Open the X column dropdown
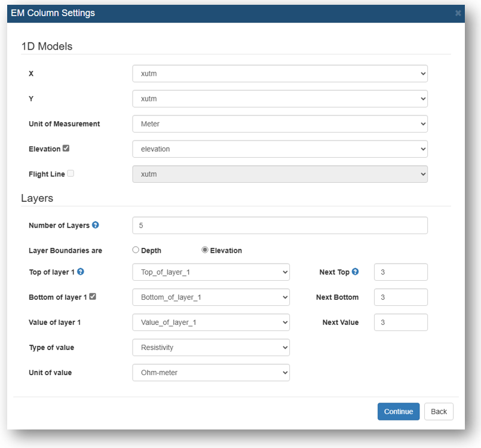 [x=280, y=73]
